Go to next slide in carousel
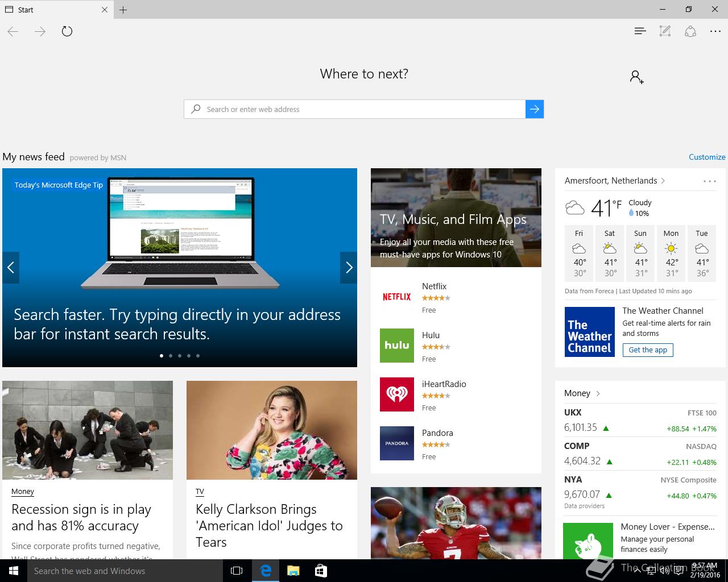The width and height of the screenshot is (728, 582). click(x=349, y=267)
